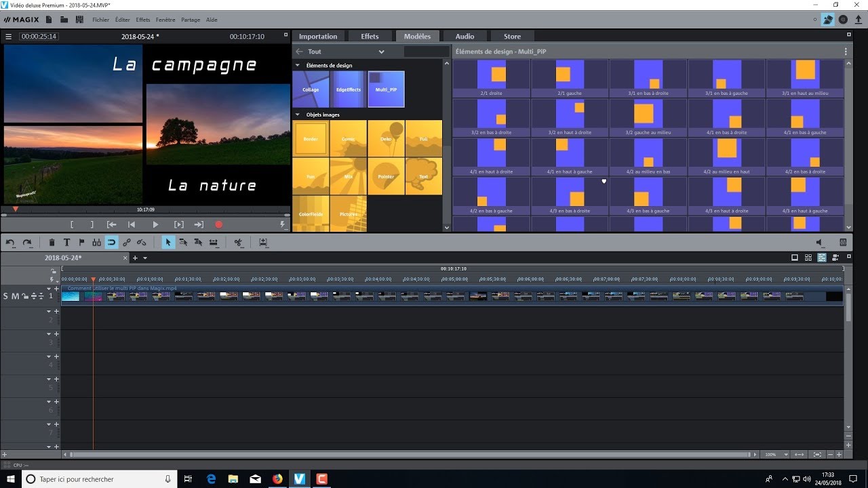Open the Aide menu
Image resolution: width=868 pixels, height=488 pixels.
pos(213,20)
